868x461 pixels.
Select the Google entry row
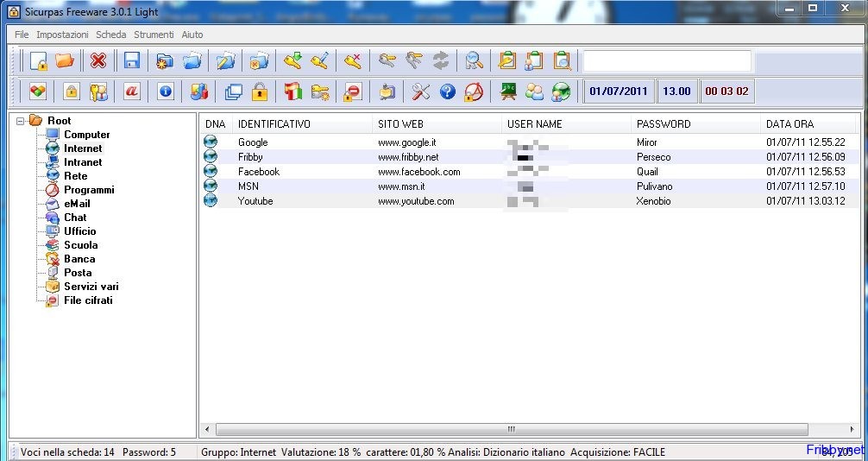pos(529,142)
